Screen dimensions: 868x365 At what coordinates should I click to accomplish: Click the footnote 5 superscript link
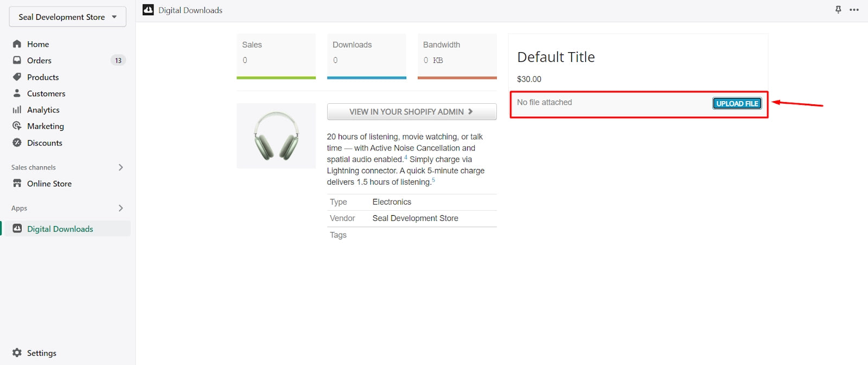click(x=433, y=180)
